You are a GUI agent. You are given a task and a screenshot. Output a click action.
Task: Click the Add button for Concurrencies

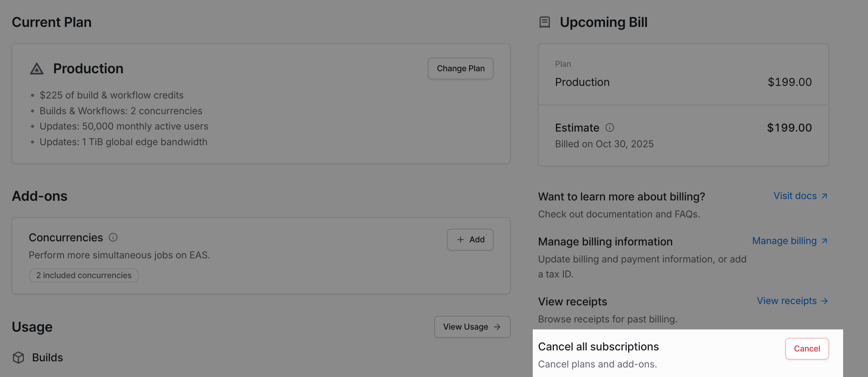pyautogui.click(x=470, y=240)
